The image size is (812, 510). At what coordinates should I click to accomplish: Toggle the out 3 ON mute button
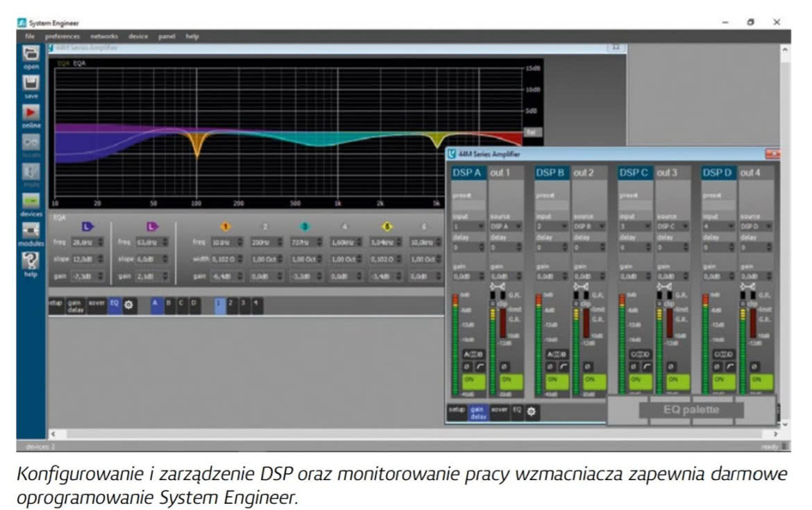coord(677,382)
